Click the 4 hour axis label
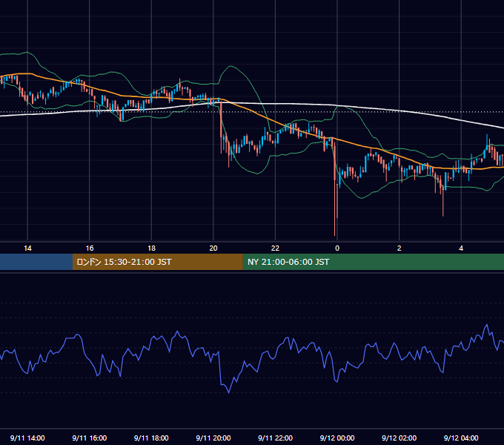The image size is (504, 445). [461, 248]
